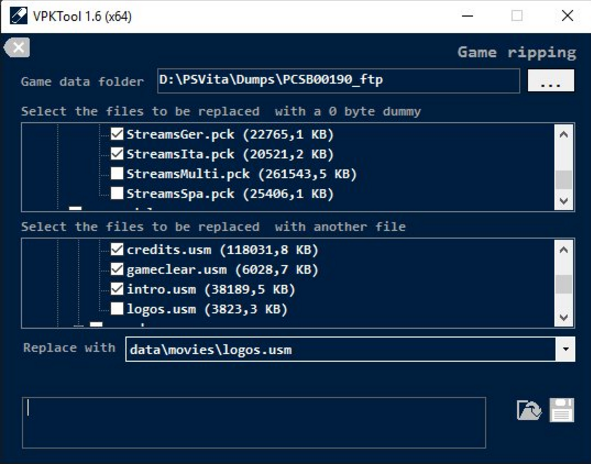This screenshot has width=591, height=465.
Task: Check StreamsMulti.pck checkbox
Action: coord(117,174)
